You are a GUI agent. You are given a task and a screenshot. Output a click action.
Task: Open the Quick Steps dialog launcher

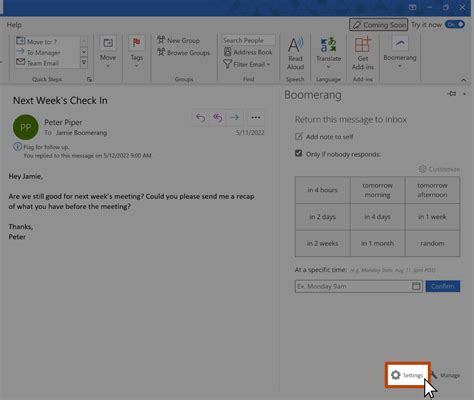coord(89,79)
